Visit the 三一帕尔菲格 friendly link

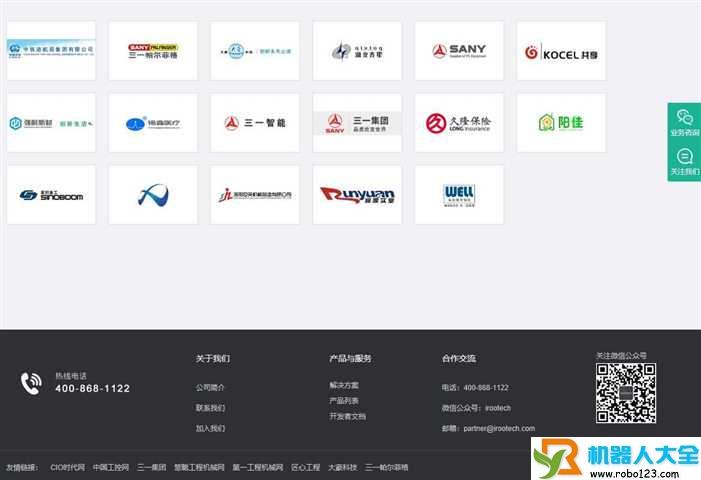click(386, 467)
